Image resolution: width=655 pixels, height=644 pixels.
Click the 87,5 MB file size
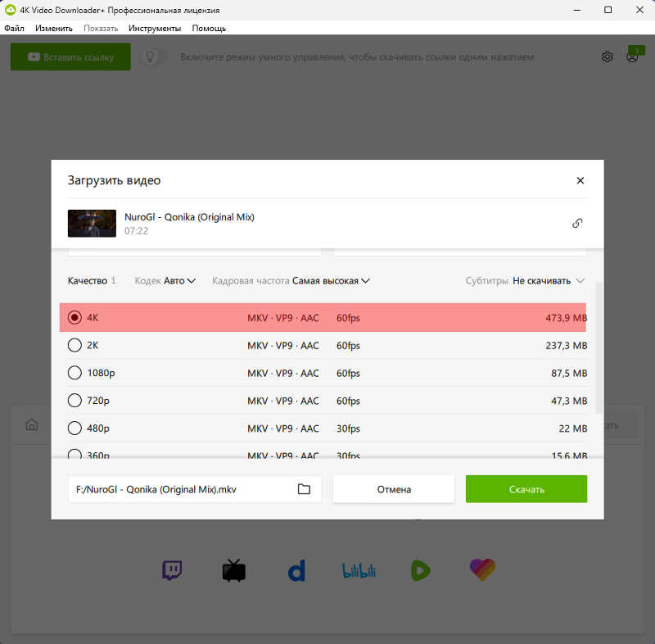[x=569, y=373]
